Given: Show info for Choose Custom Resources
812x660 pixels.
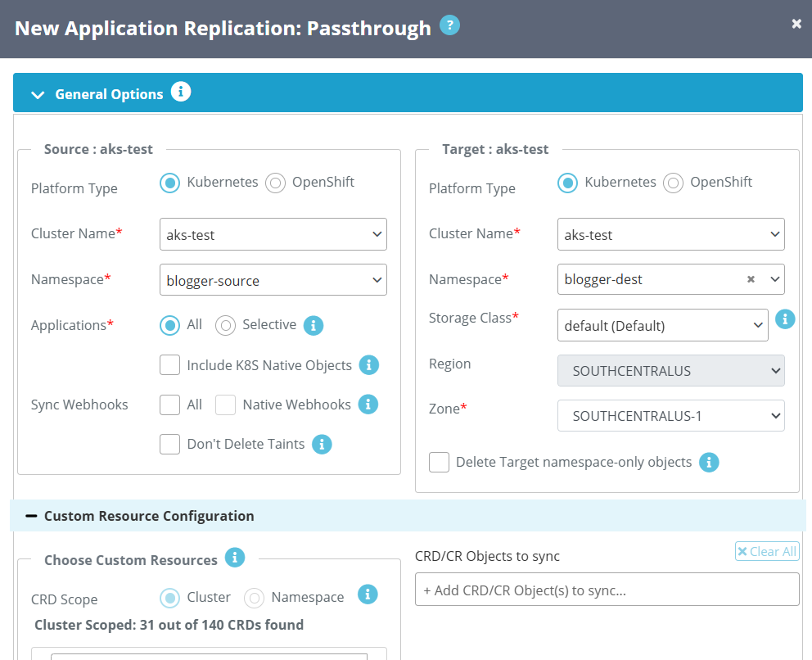Looking at the screenshot, I should click(x=235, y=558).
